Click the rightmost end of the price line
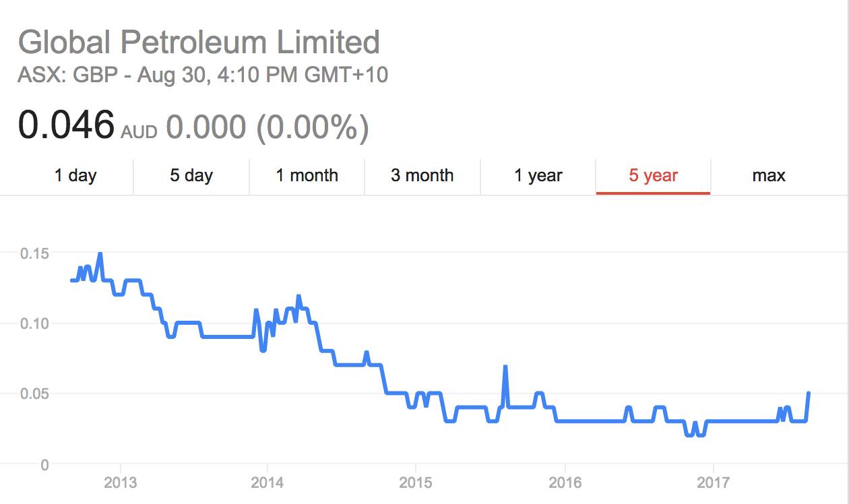849x504 pixels. tap(808, 393)
